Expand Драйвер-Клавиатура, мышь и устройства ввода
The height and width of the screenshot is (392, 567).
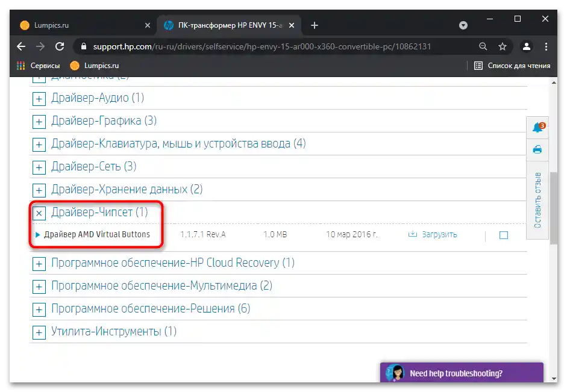39,145
